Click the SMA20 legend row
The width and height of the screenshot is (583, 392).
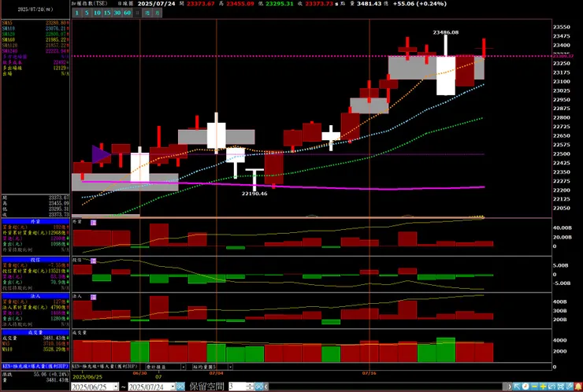pos(35,34)
